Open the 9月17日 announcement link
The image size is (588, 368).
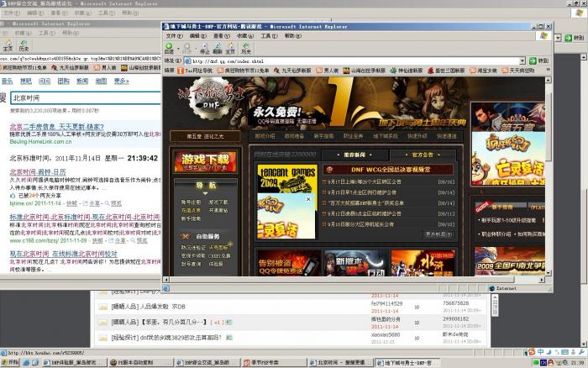(x=362, y=182)
